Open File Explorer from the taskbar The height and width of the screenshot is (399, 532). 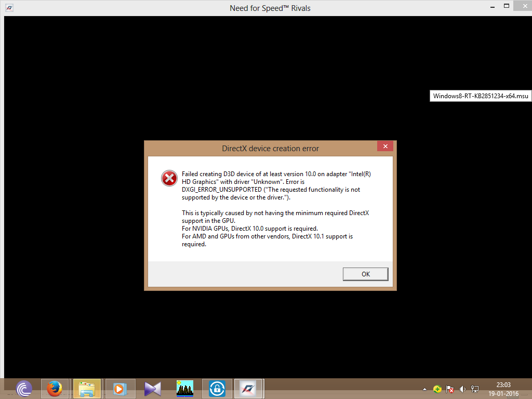tap(87, 389)
